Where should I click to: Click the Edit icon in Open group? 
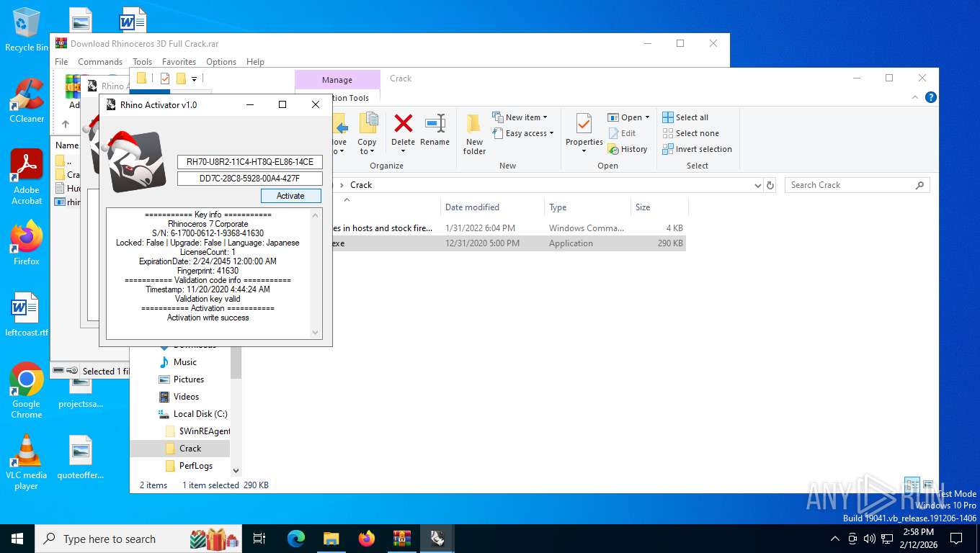click(x=613, y=133)
